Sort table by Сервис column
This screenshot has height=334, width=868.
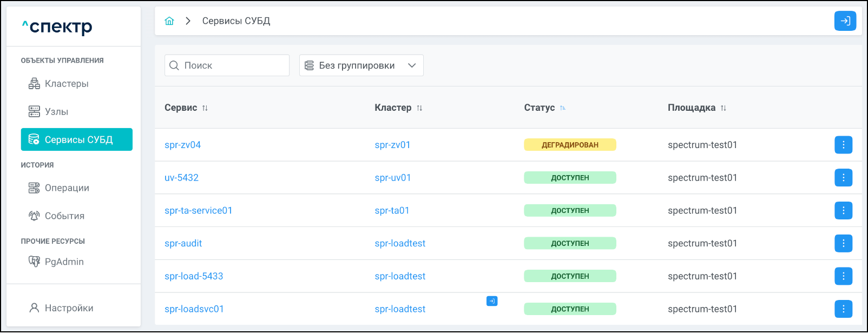tap(205, 108)
